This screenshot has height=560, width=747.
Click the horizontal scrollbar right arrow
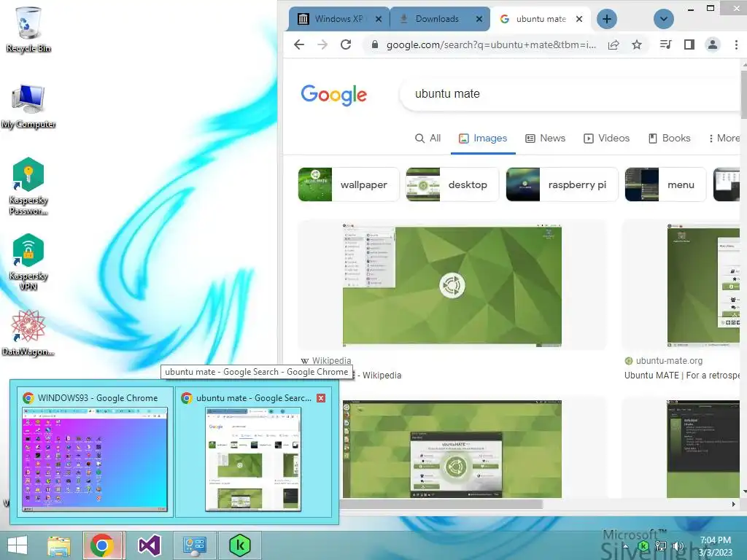pos(733,504)
